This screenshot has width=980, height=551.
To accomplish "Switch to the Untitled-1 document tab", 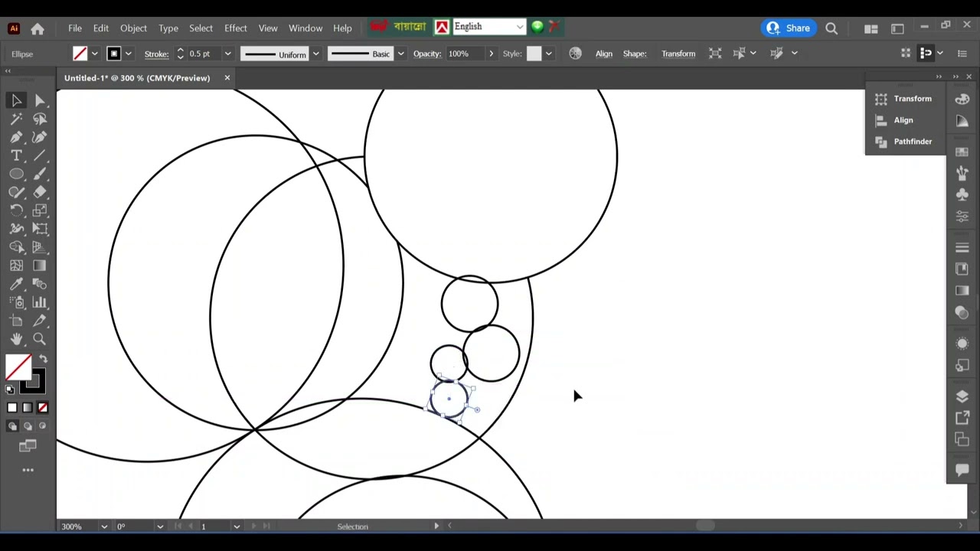I will (137, 78).
